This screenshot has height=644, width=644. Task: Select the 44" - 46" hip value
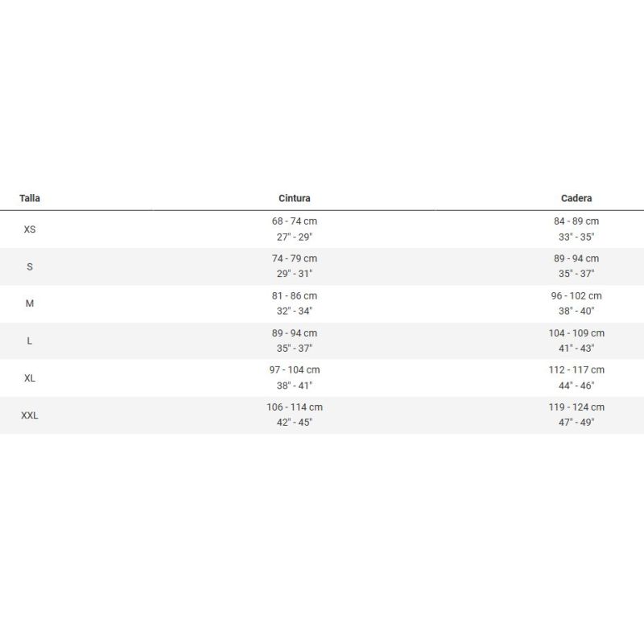point(576,386)
